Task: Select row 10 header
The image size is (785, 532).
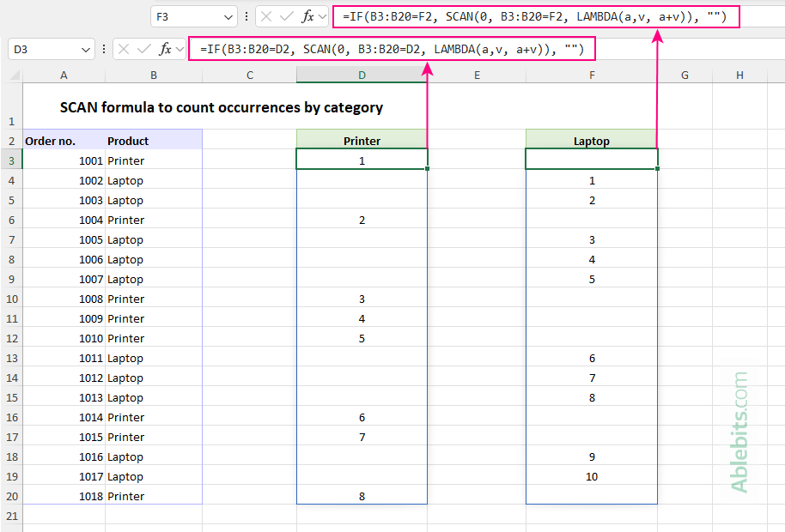Action: pyautogui.click(x=11, y=299)
